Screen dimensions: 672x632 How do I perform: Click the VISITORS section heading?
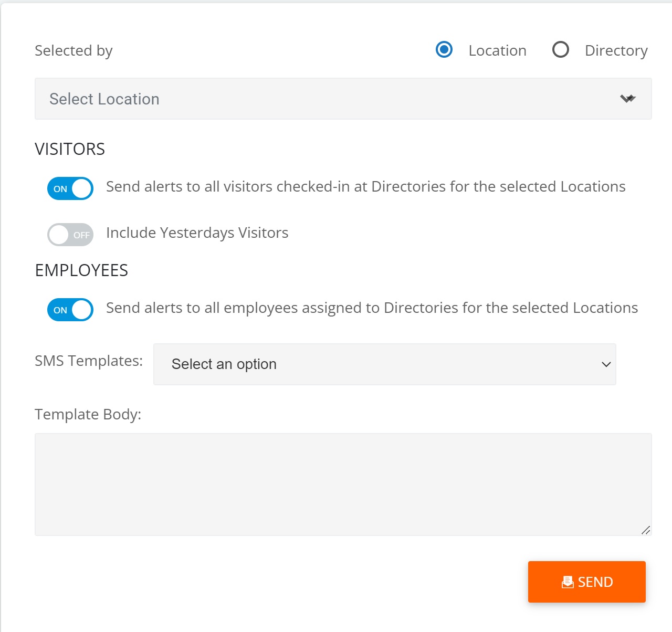(70, 149)
